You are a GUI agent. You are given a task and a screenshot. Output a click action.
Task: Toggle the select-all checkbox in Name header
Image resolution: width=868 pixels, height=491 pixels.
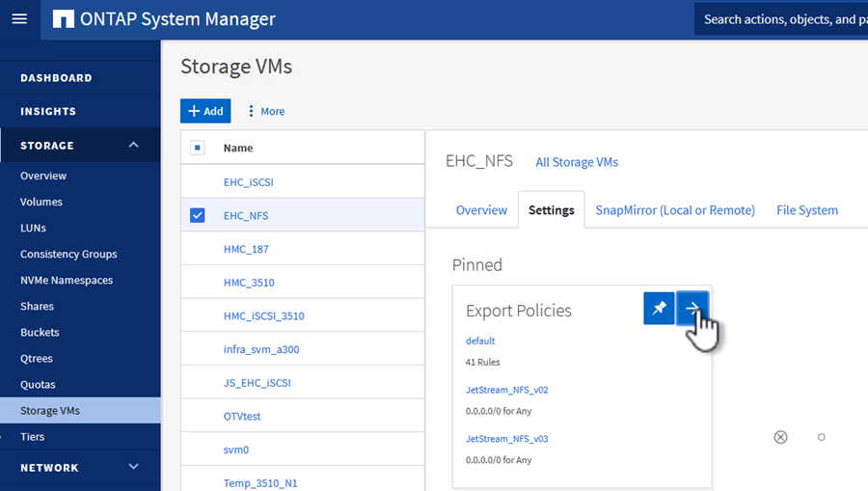(197, 148)
